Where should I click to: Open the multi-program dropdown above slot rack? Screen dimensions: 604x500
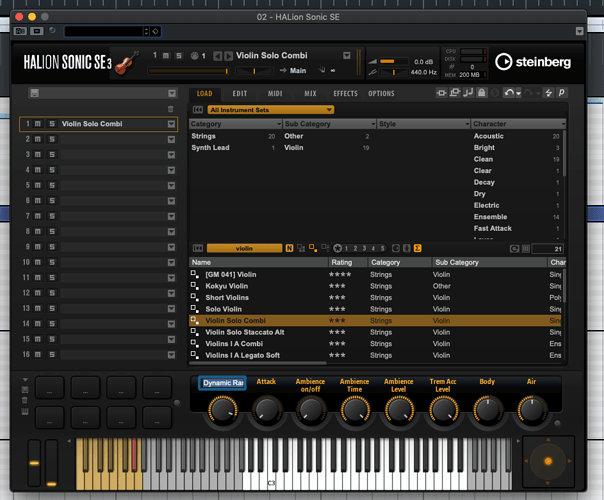point(172,93)
